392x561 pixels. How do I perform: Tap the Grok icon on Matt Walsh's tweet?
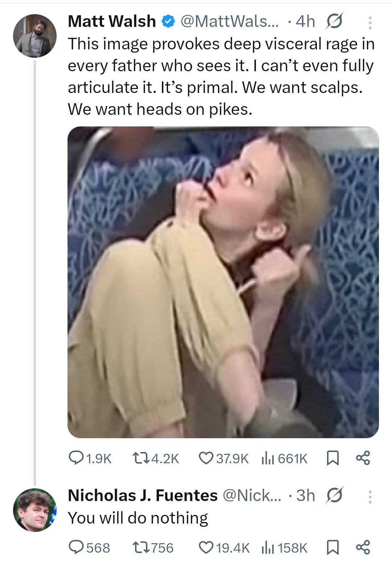coord(334,21)
